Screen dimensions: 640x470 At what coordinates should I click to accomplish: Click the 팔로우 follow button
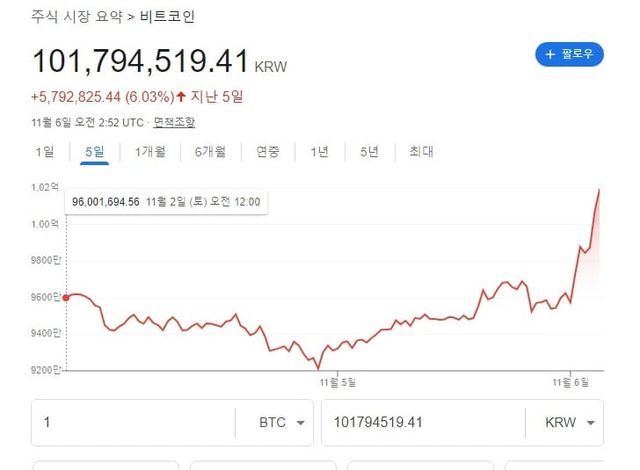pos(569,54)
